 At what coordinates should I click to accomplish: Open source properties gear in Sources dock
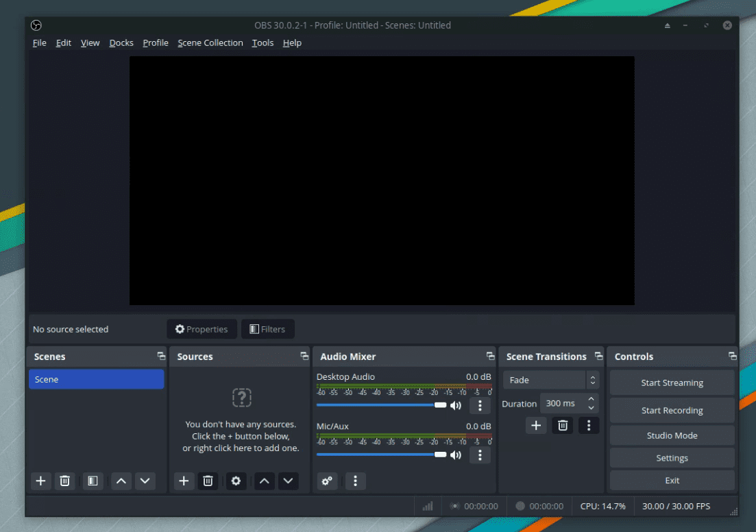click(236, 481)
